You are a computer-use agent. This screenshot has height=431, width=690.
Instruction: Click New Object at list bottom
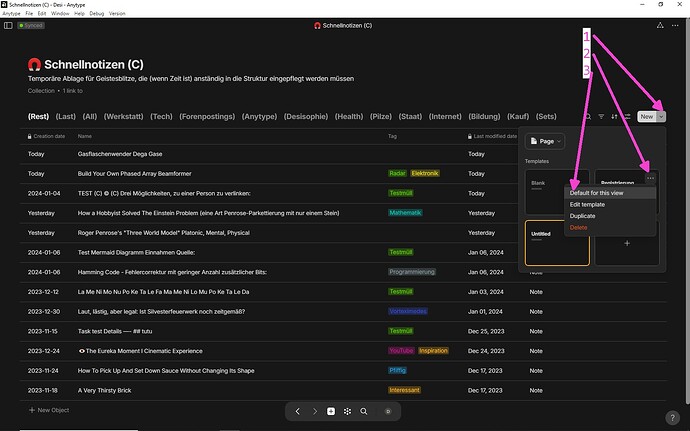(x=49, y=410)
